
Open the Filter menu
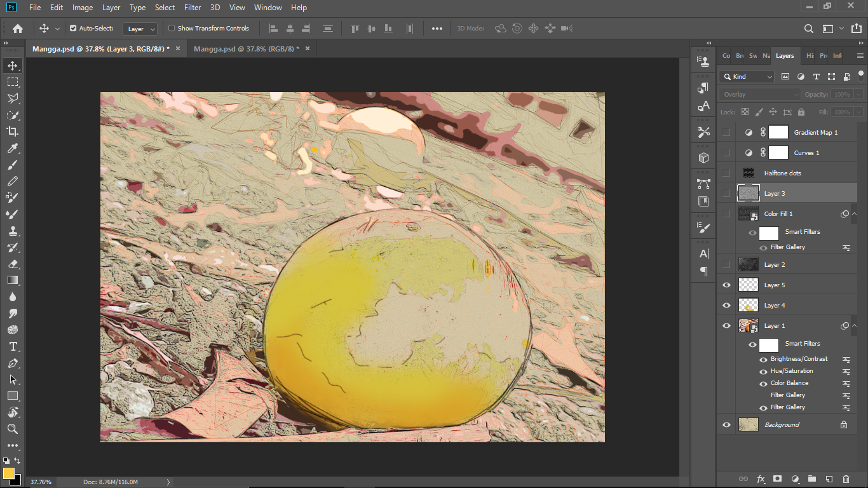193,8
